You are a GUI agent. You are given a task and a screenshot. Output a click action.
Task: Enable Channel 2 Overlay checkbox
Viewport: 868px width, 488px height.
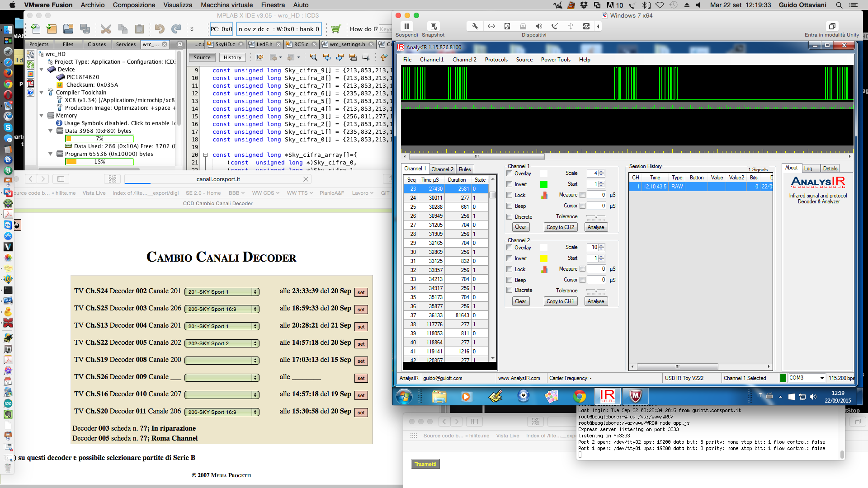pos(509,248)
